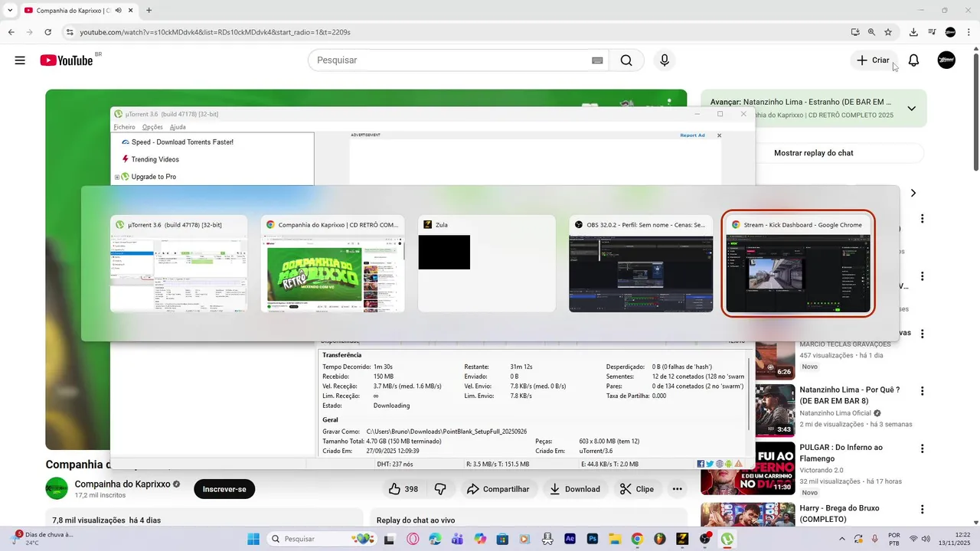Click the right chevron arrow in the YouTube sidebar
The width and height of the screenshot is (980, 551).
(913, 193)
